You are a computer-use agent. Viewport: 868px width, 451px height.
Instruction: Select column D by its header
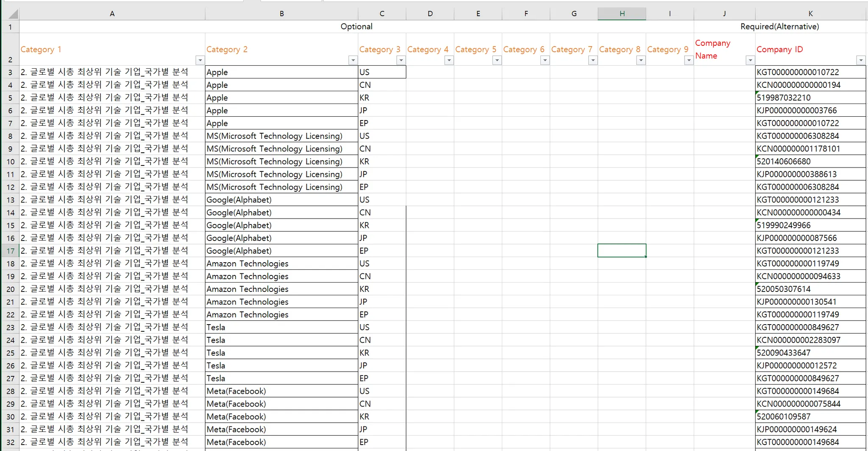click(430, 14)
